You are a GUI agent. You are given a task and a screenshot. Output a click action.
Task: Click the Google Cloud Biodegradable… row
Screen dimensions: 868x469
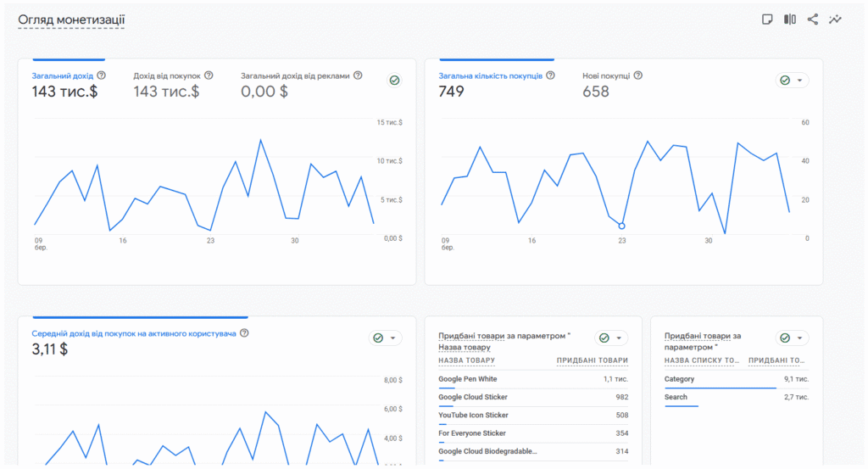[533, 451]
